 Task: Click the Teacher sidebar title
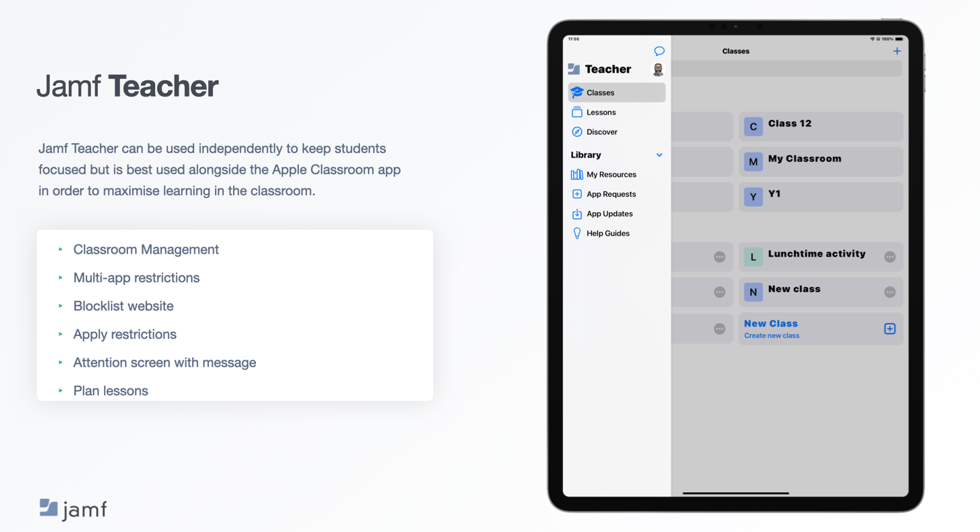608,69
